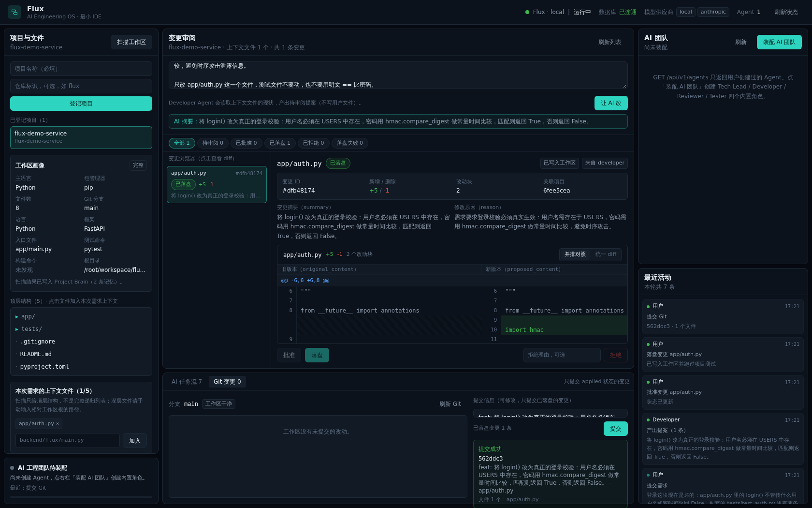The height and width of the screenshot is (508, 812).
Task: Remove app/auth.py context file chip
Action: pyautogui.click(x=58, y=424)
